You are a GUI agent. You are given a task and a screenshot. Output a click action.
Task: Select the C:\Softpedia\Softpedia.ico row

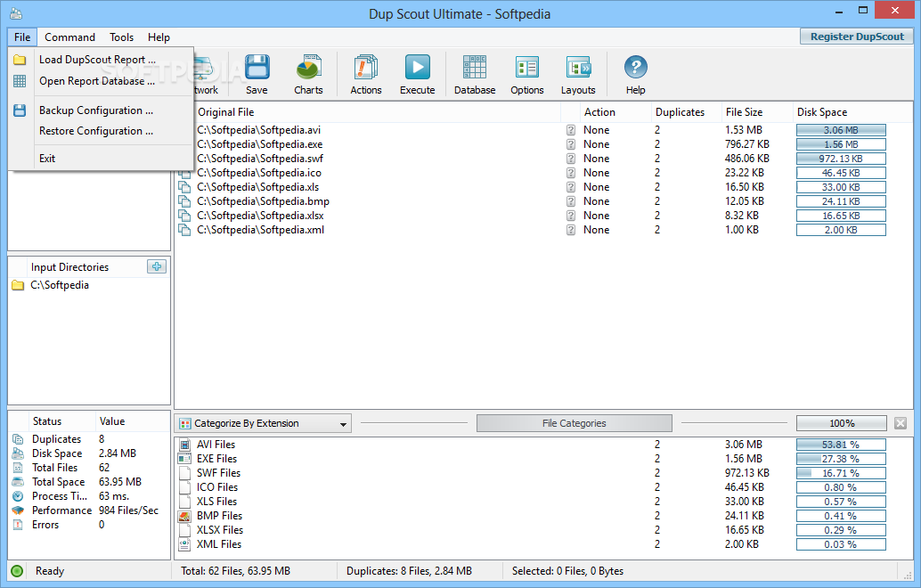(x=543, y=173)
